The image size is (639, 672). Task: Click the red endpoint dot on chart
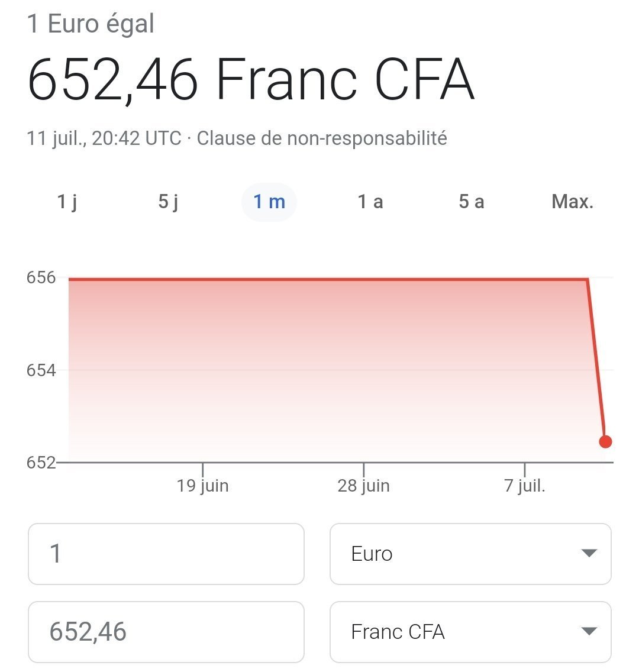click(x=605, y=441)
